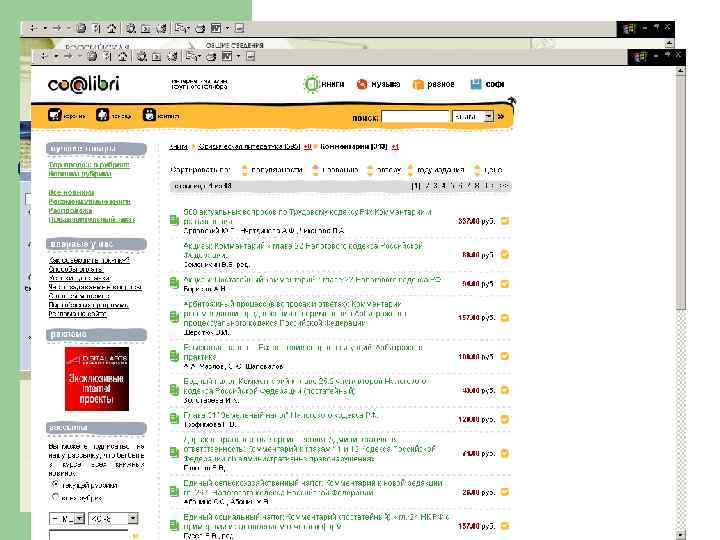The image size is (720, 540).
Task: Go back using the front browser's Back arrow
Action: (x=44, y=56)
